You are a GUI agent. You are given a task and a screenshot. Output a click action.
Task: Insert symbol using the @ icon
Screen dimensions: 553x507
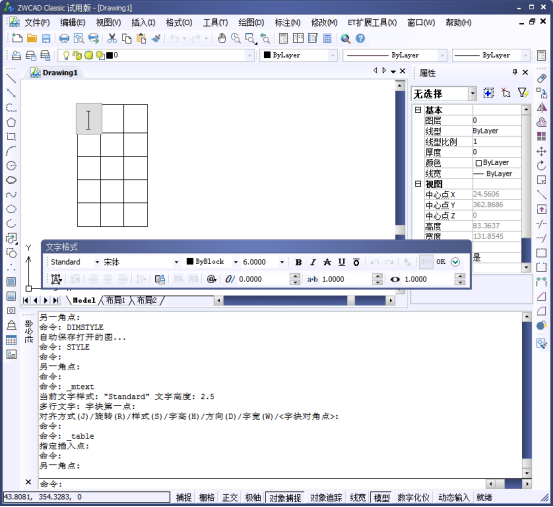coord(211,279)
